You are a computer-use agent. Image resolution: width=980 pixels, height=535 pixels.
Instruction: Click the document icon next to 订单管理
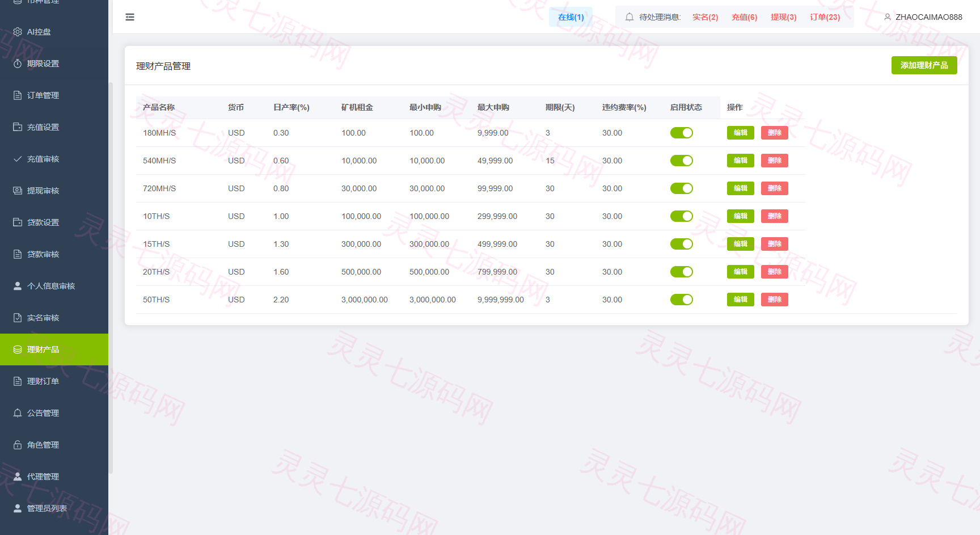coord(18,95)
